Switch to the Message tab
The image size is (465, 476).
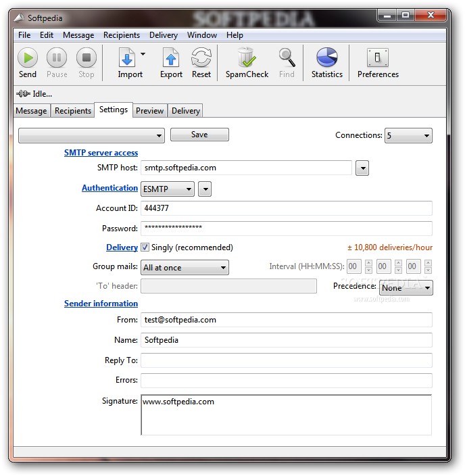pos(32,111)
